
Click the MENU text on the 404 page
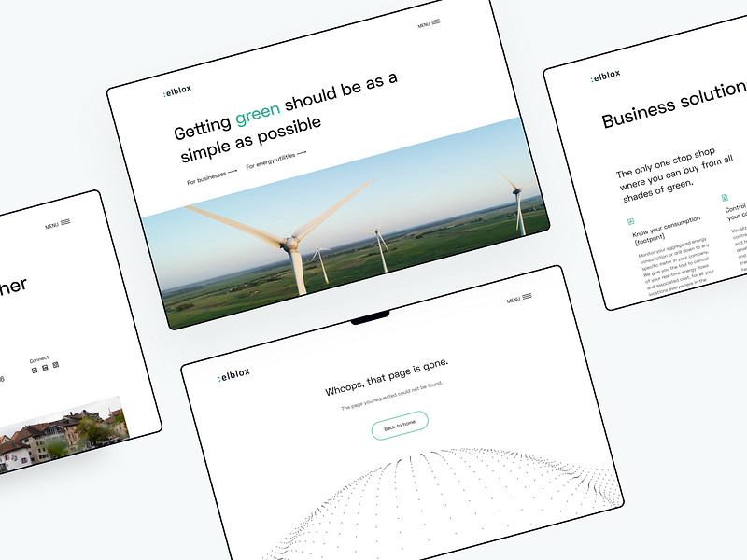pos(514,300)
